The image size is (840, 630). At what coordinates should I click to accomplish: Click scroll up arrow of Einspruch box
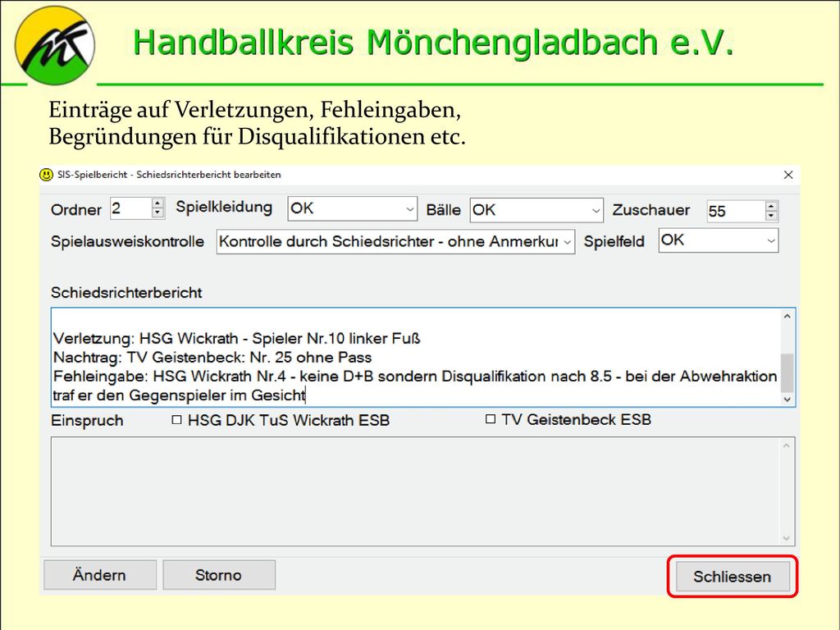(787, 445)
